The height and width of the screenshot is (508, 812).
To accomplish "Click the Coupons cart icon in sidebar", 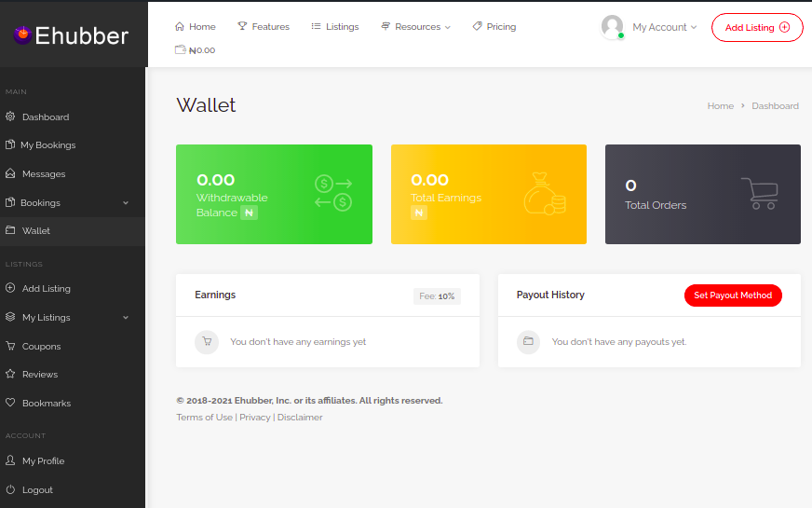I will pos(10,346).
